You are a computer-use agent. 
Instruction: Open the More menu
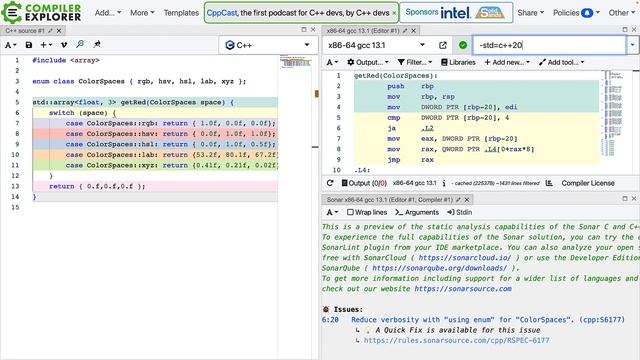point(142,13)
